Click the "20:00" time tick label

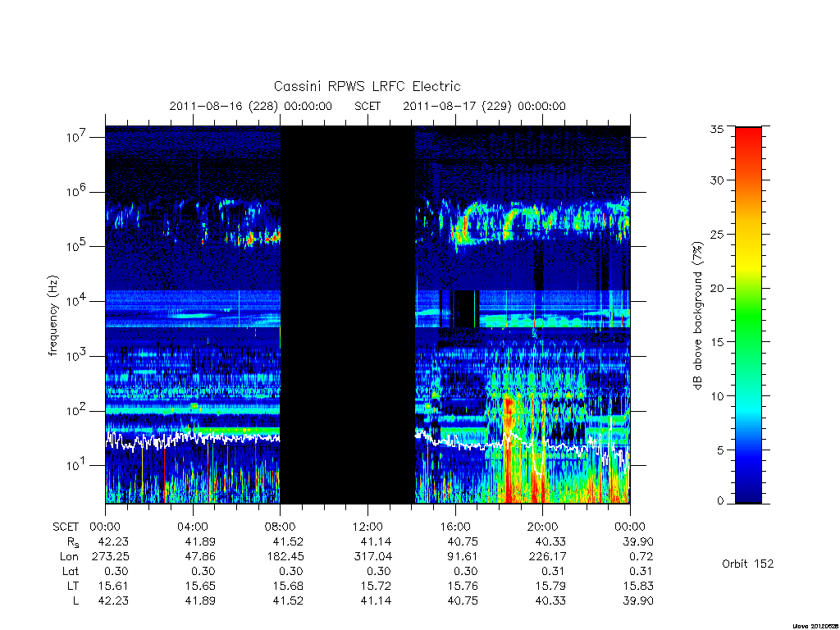pyautogui.click(x=543, y=527)
